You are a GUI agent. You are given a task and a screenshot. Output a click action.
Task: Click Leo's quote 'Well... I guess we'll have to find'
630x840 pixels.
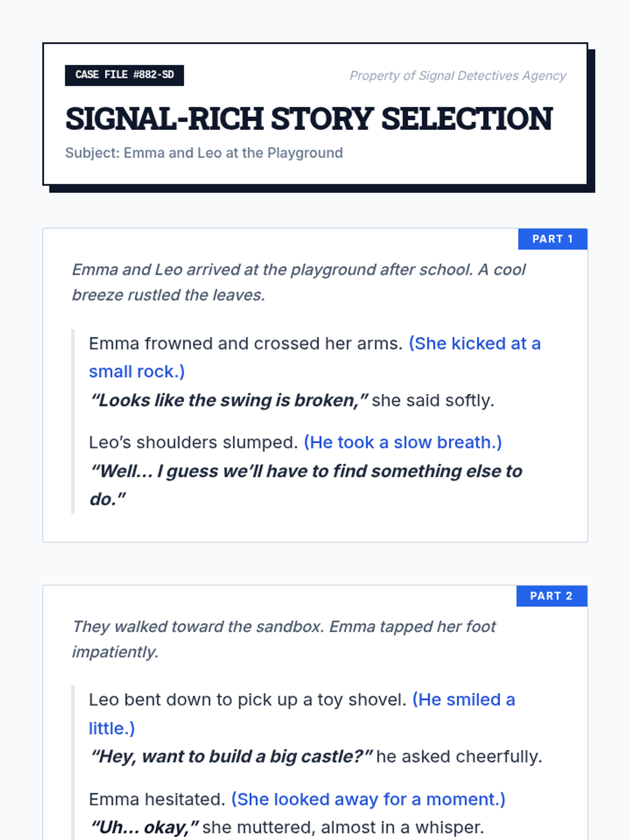pos(306,485)
